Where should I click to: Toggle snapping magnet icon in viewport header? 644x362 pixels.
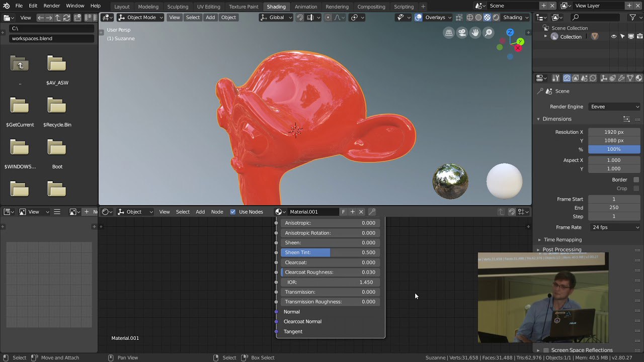(300, 17)
